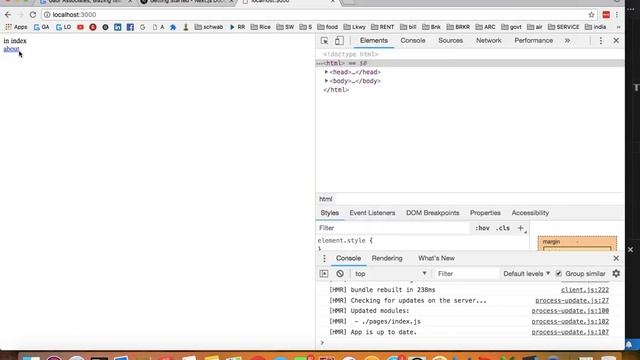Open the govt bookmarks folder
Screen dimensions: 640x360
pos(511,27)
